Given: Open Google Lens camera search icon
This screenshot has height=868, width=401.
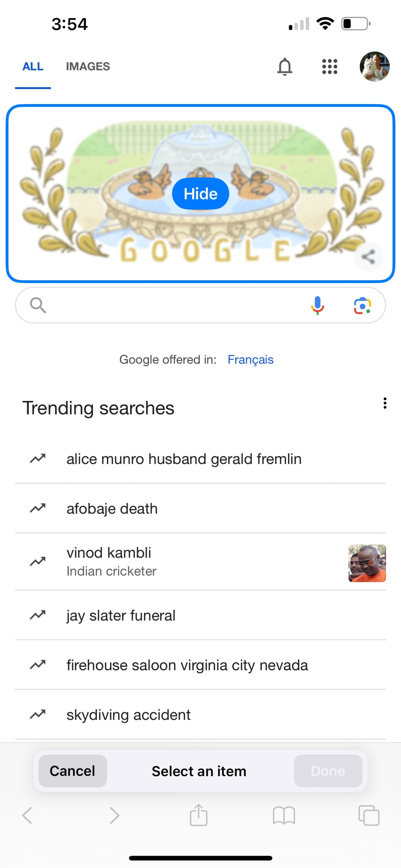Looking at the screenshot, I should tap(362, 306).
